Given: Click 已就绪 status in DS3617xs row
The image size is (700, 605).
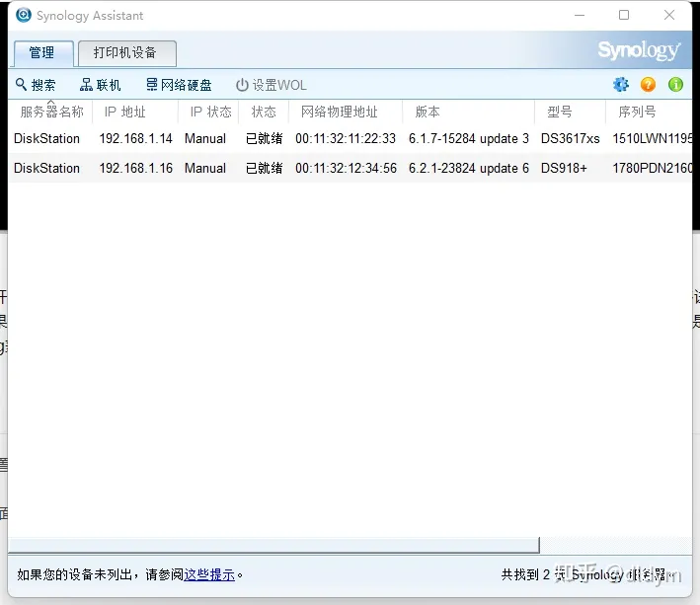Looking at the screenshot, I should tap(264, 139).
